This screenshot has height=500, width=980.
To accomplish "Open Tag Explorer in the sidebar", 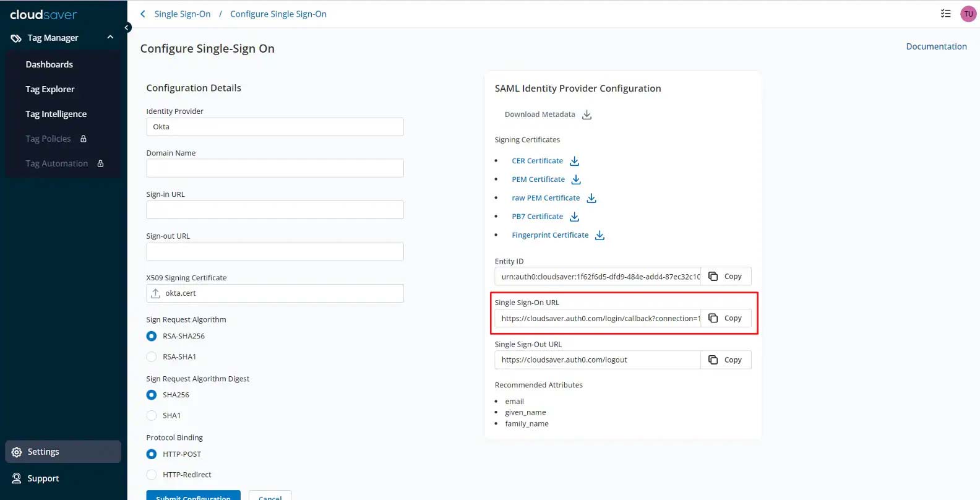I will coord(50,89).
